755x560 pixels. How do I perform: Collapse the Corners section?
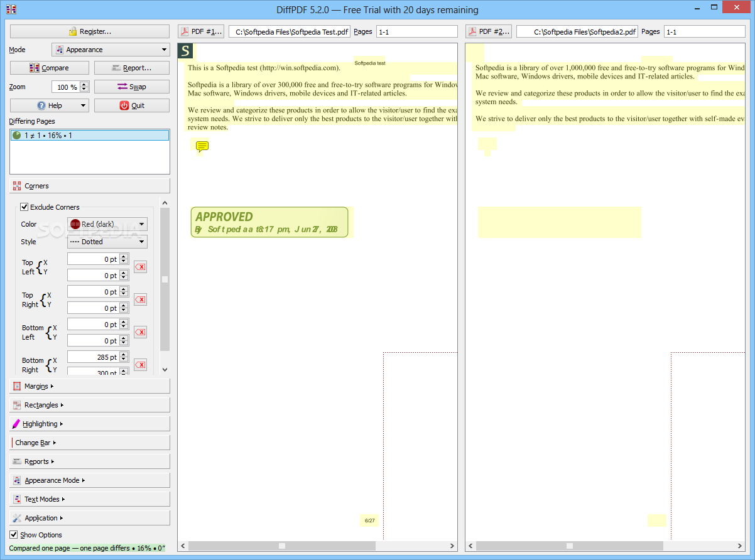point(90,186)
